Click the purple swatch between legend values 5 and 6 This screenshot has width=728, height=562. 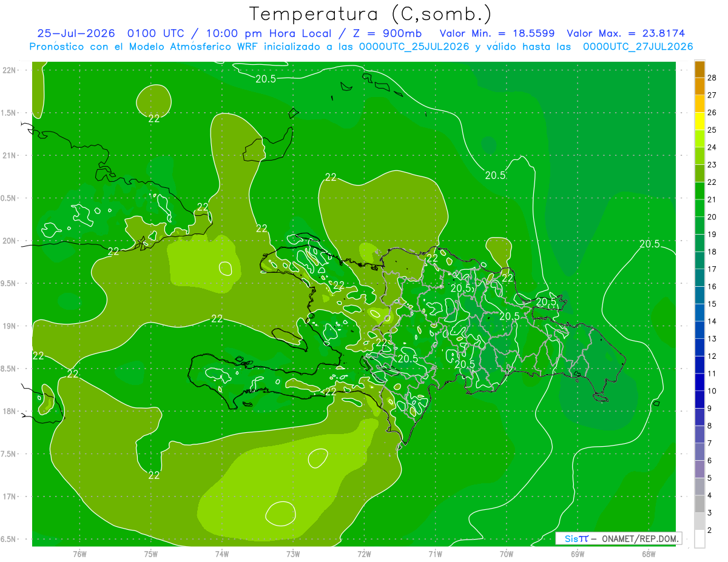(x=699, y=469)
